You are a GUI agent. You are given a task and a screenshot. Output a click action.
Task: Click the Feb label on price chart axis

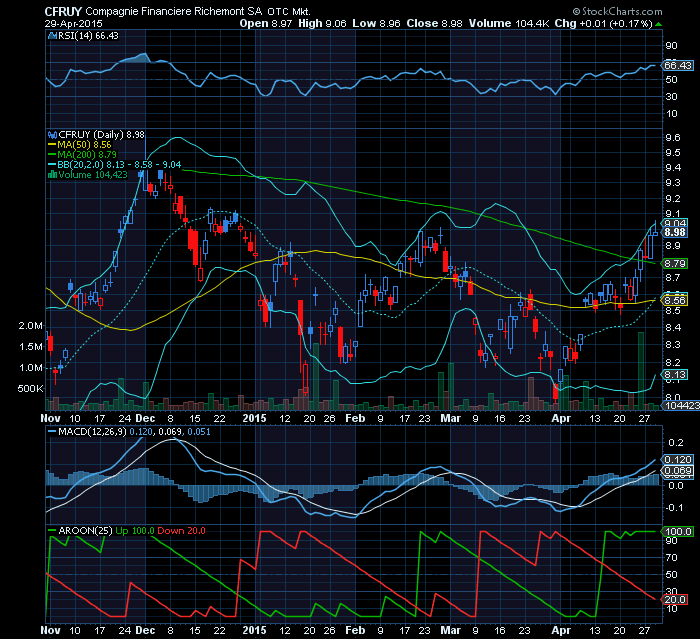[355, 419]
